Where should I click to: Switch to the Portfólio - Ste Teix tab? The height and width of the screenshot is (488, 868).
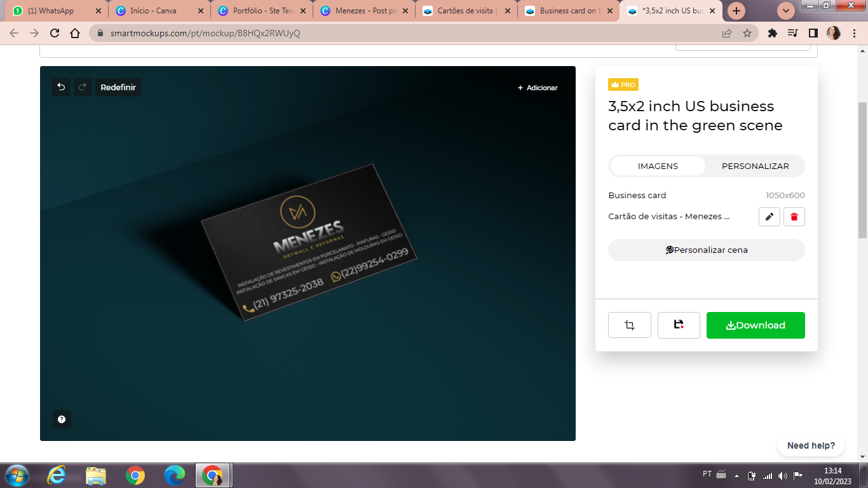point(261,11)
